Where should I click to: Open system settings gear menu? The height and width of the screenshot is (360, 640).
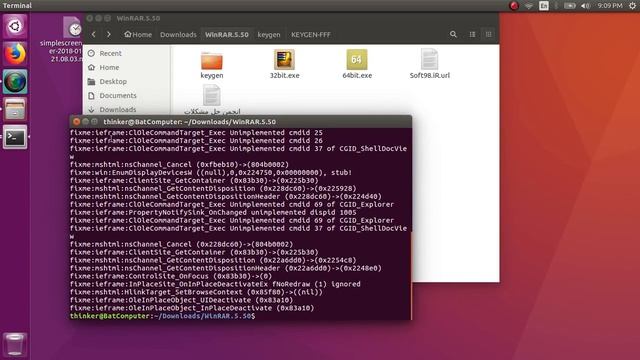[x=632, y=6]
